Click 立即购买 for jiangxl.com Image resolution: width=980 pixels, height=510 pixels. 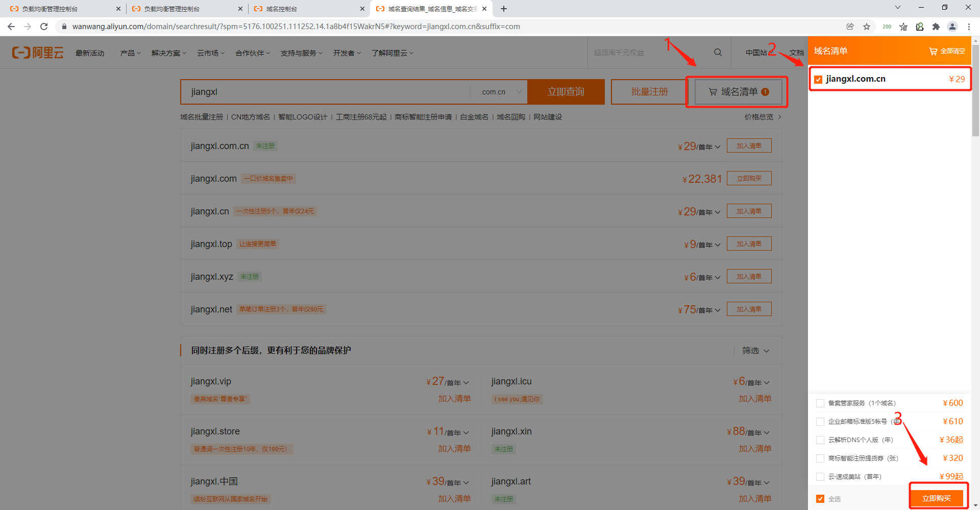tap(749, 179)
